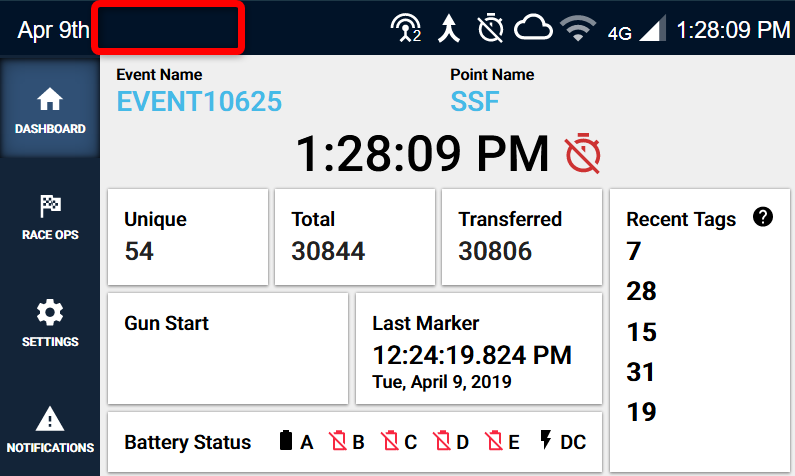Image resolution: width=795 pixels, height=476 pixels.
Task: Click the DC power bolt icon
Action: [x=546, y=440]
